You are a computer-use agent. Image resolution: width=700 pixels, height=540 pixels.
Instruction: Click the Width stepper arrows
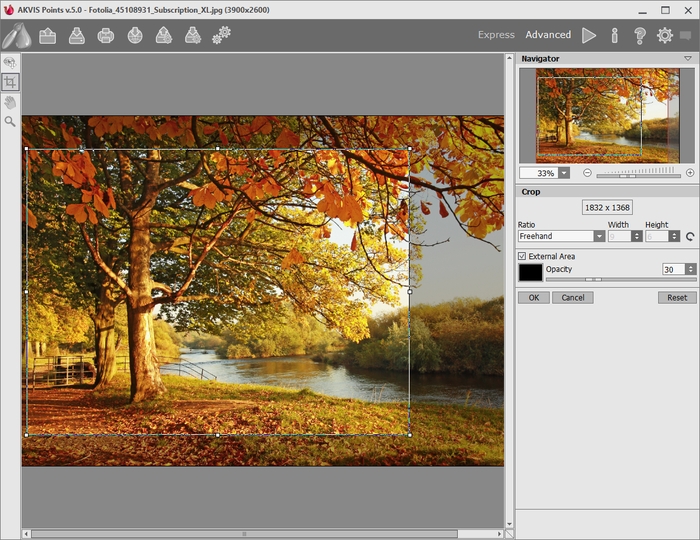637,236
